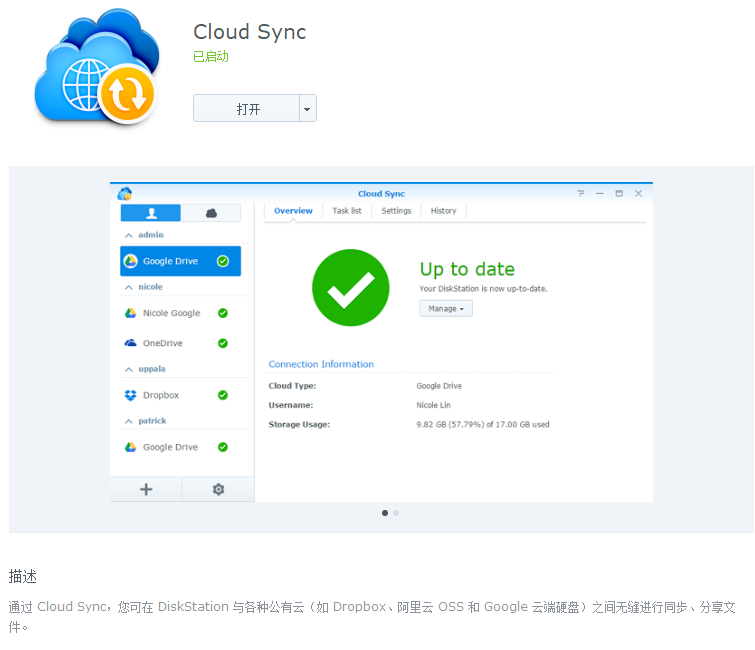Image resolution: width=755 pixels, height=650 pixels.
Task: Click the Dropbox icon under uppala
Action: [130, 395]
